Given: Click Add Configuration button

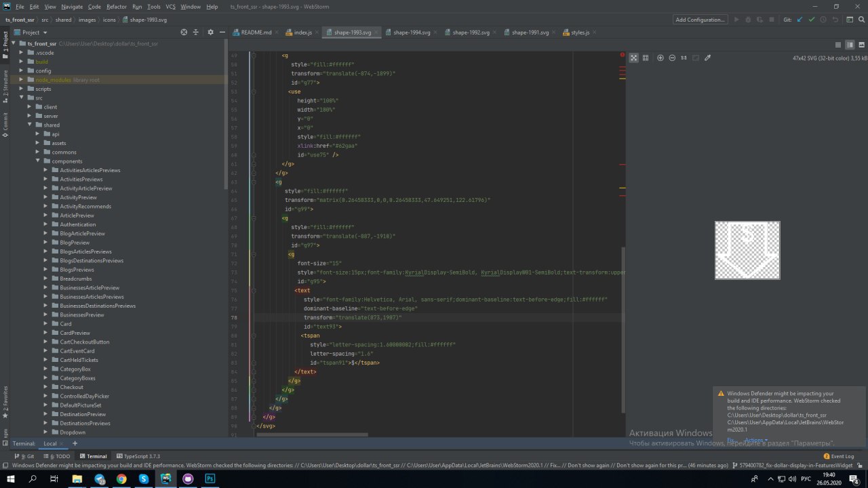Looking at the screenshot, I should (x=701, y=20).
